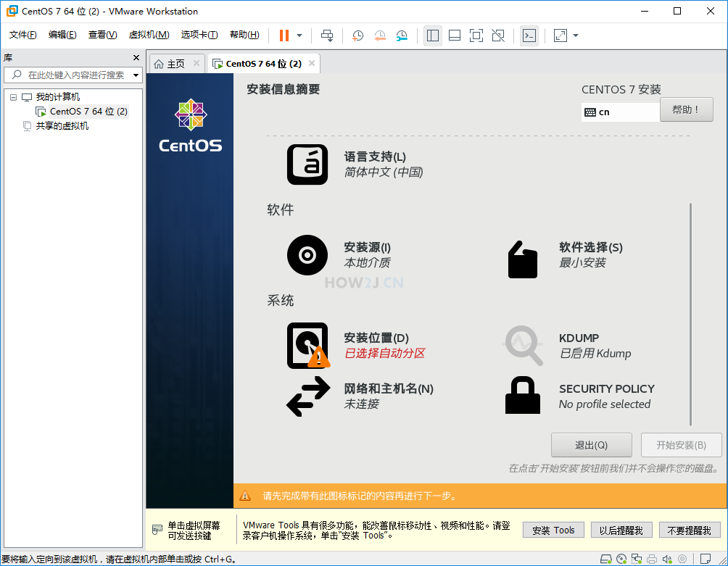The width and height of the screenshot is (728, 566).
Task: Collapse the 我的计算机 tree node
Action: 14,97
